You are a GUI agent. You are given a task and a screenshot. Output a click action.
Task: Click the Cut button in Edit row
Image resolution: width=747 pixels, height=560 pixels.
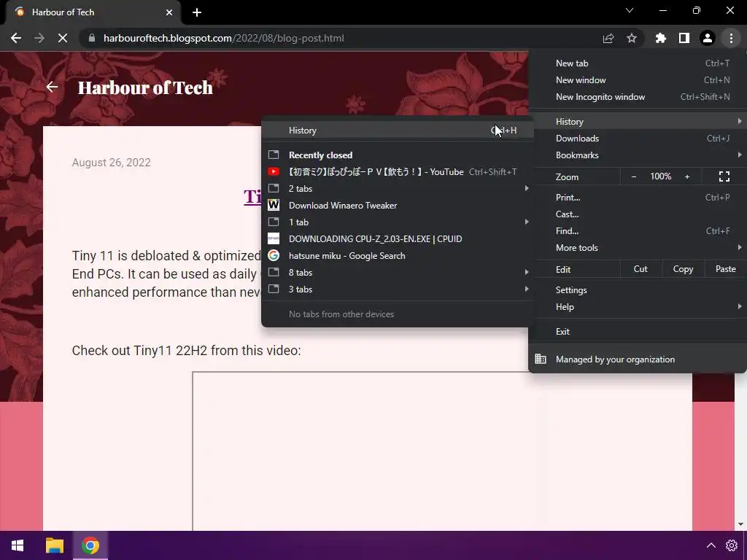(x=640, y=269)
